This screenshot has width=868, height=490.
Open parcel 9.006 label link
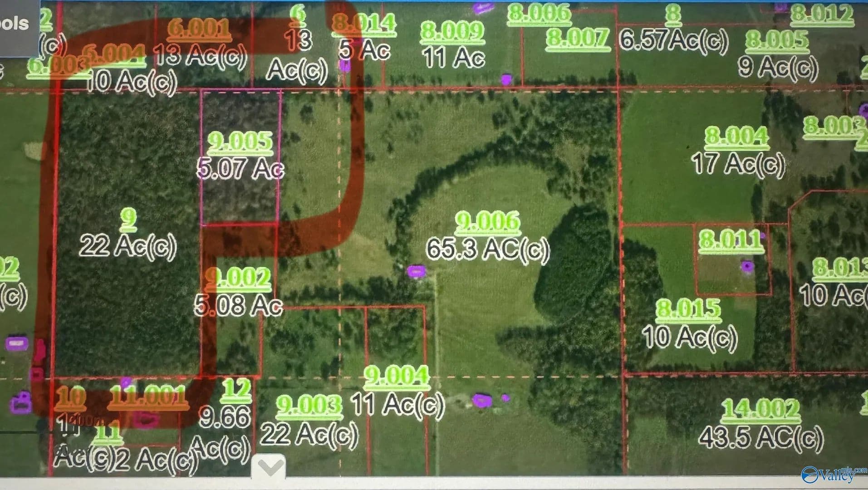click(487, 222)
